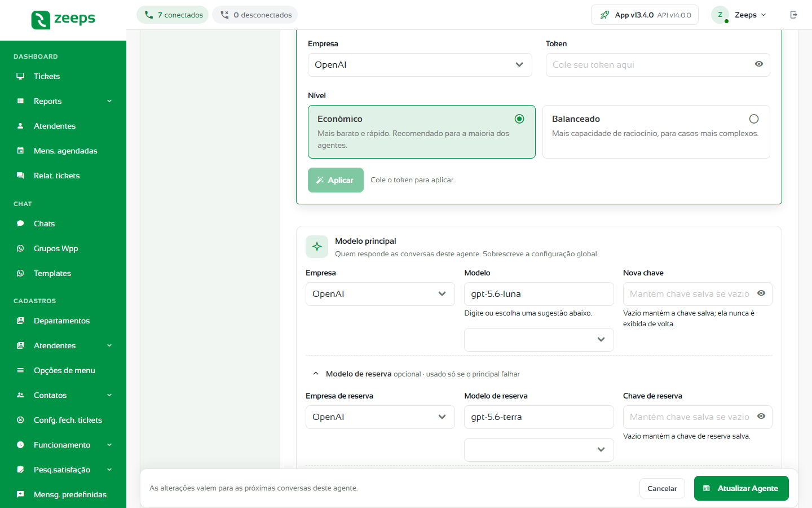The width and height of the screenshot is (812, 508).
Task: Reveal the Chave de reserva with eye icon
Action: click(761, 416)
